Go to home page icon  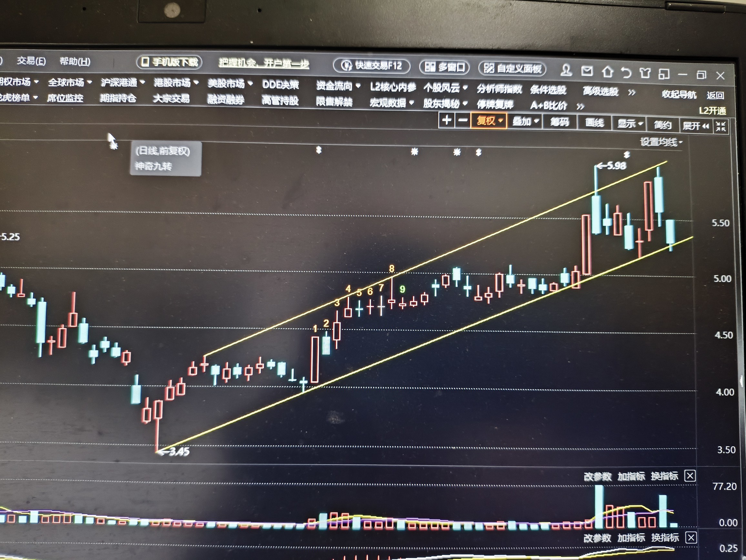click(x=607, y=72)
